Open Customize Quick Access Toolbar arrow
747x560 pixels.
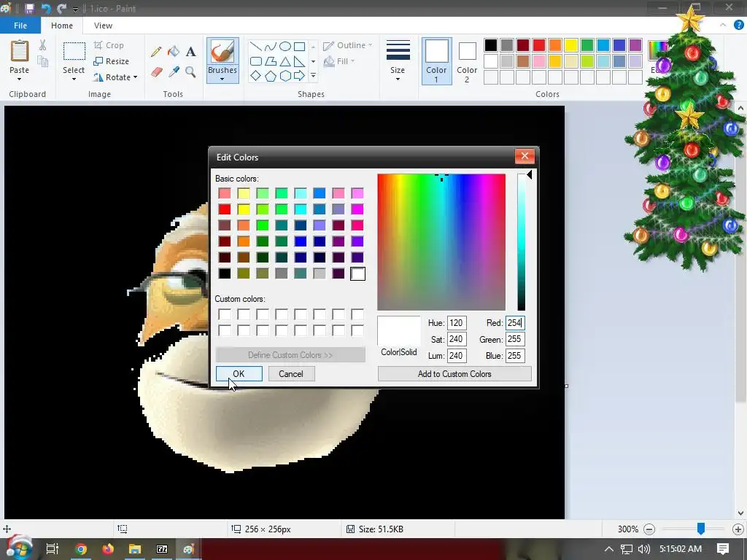point(76,9)
